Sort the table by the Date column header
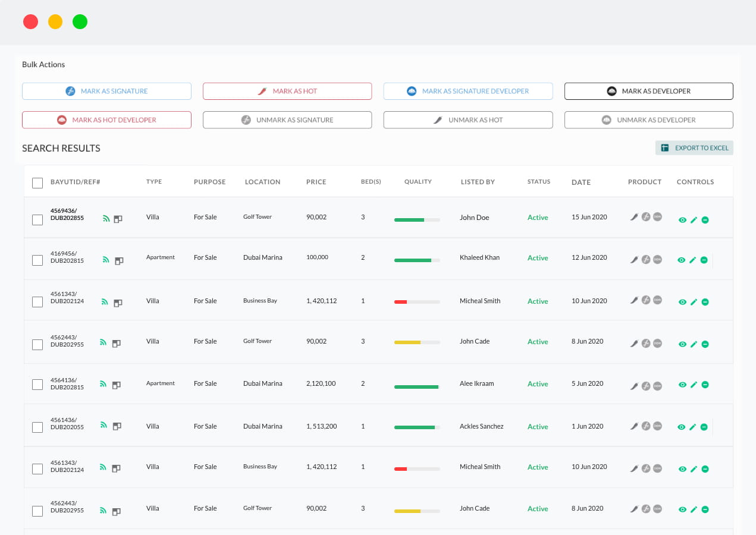Image resolution: width=756 pixels, height=535 pixels. coord(581,182)
